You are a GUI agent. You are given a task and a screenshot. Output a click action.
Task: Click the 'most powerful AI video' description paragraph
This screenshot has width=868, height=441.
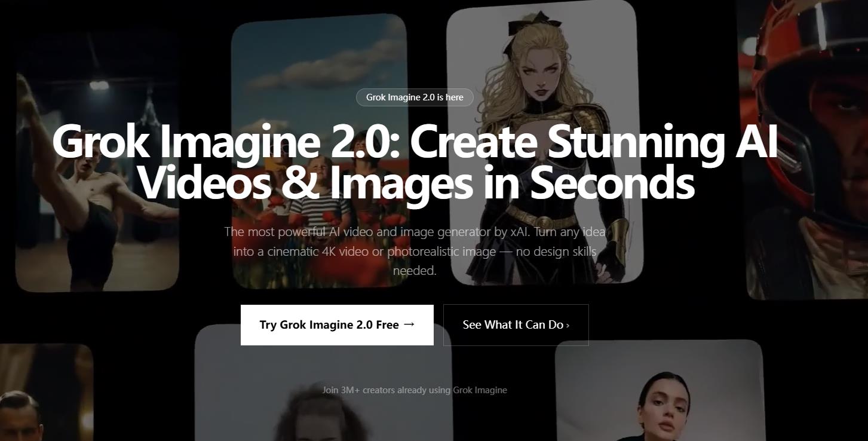415,251
